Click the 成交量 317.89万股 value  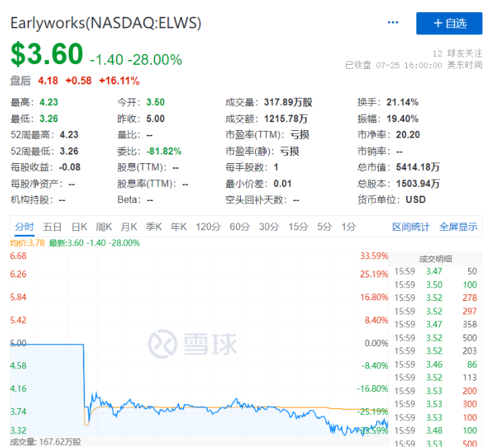click(x=288, y=102)
